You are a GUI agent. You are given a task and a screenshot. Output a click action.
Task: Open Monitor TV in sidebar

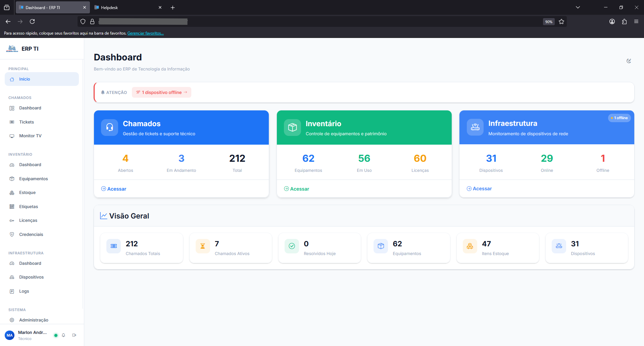[42, 136]
